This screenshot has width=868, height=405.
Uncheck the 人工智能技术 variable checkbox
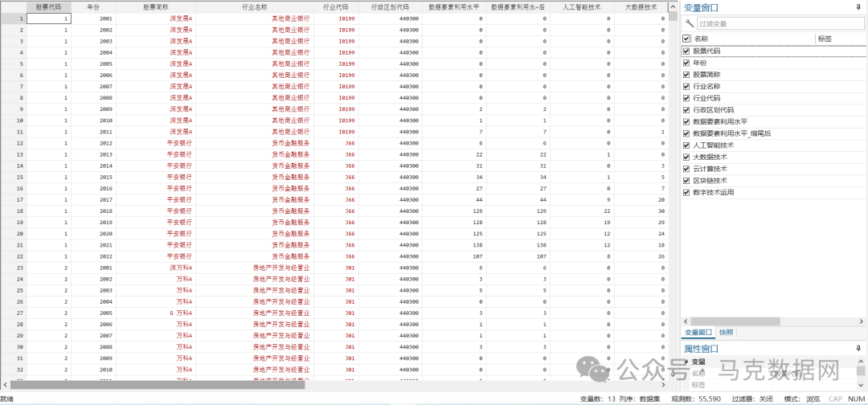(x=687, y=145)
